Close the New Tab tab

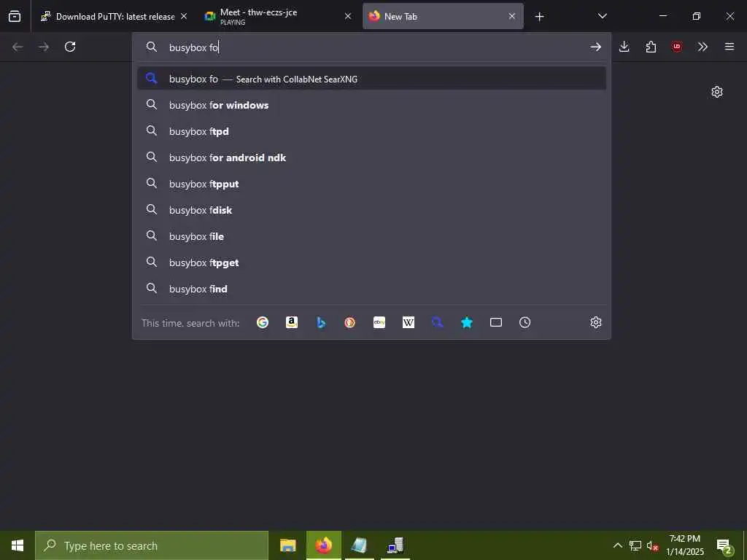click(x=512, y=16)
